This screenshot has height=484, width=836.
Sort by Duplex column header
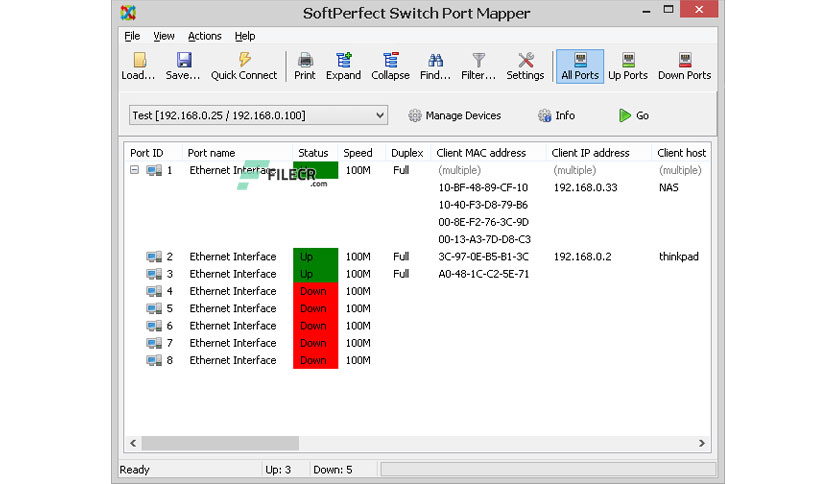tap(408, 153)
